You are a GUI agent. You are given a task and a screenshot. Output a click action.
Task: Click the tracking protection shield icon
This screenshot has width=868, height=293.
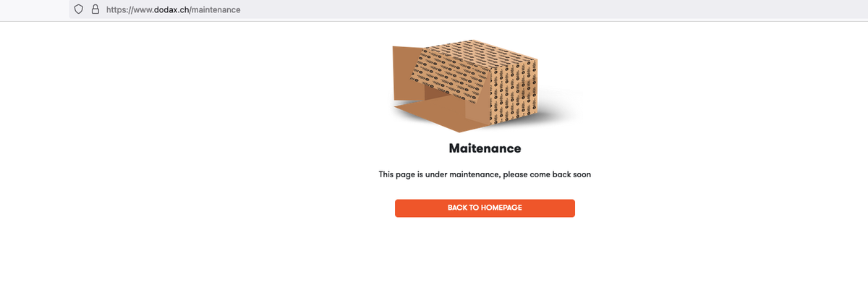point(80,10)
